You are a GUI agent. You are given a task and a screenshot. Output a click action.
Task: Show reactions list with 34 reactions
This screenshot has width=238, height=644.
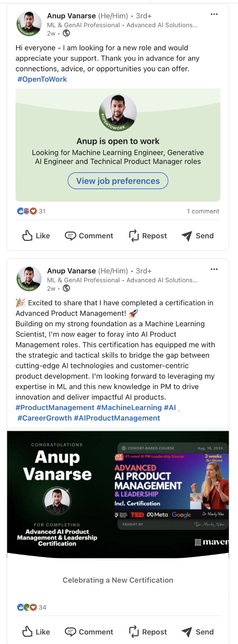pos(31,607)
